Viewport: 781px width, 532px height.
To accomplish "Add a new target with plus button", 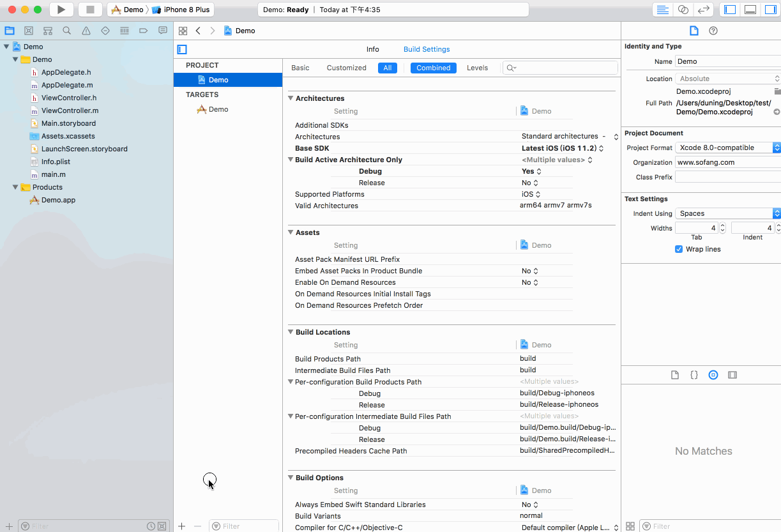I will pyautogui.click(x=181, y=526).
